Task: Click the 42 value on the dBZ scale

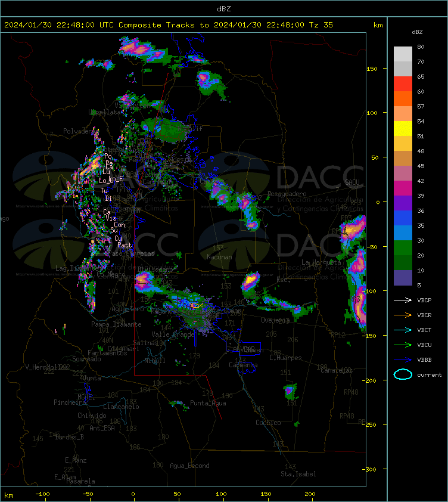Action: [x=421, y=181]
